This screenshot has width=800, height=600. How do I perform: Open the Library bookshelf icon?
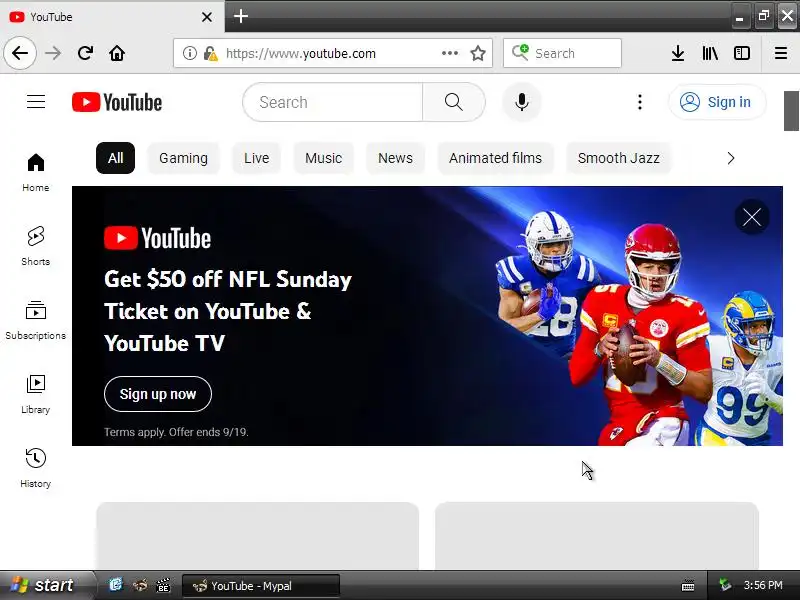pos(710,53)
